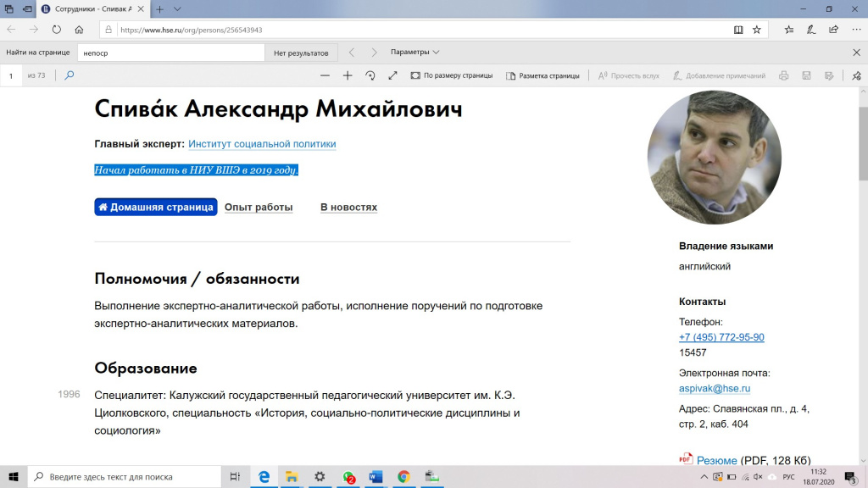Click the selected text Начал работать в НИУ ВШЭ
The width and height of the screenshot is (868, 488).
tap(197, 169)
